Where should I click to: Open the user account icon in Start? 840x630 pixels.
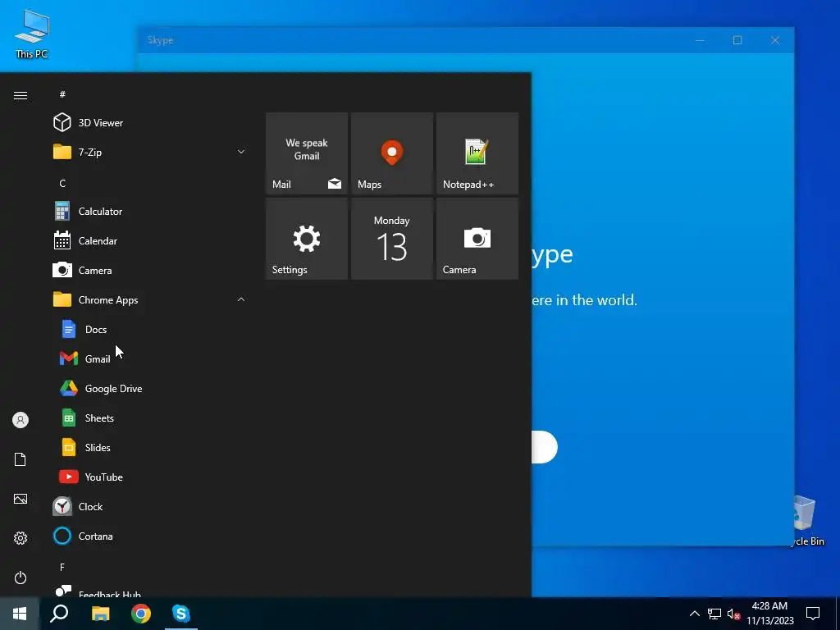(x=21, y=420)
